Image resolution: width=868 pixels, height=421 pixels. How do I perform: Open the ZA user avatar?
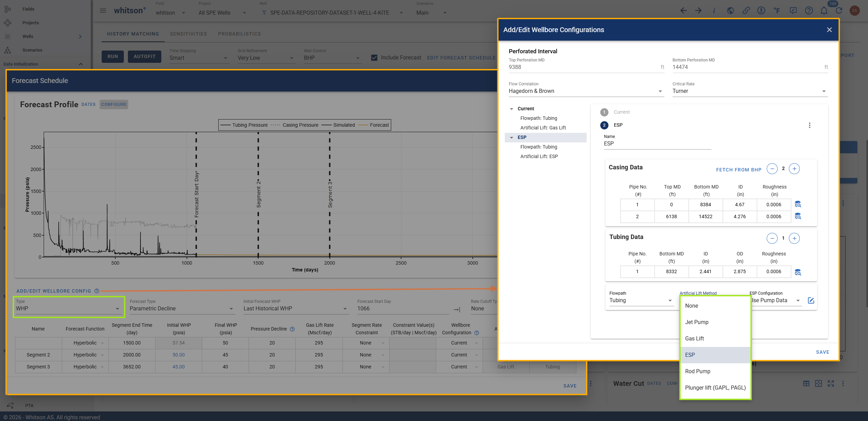855,11
